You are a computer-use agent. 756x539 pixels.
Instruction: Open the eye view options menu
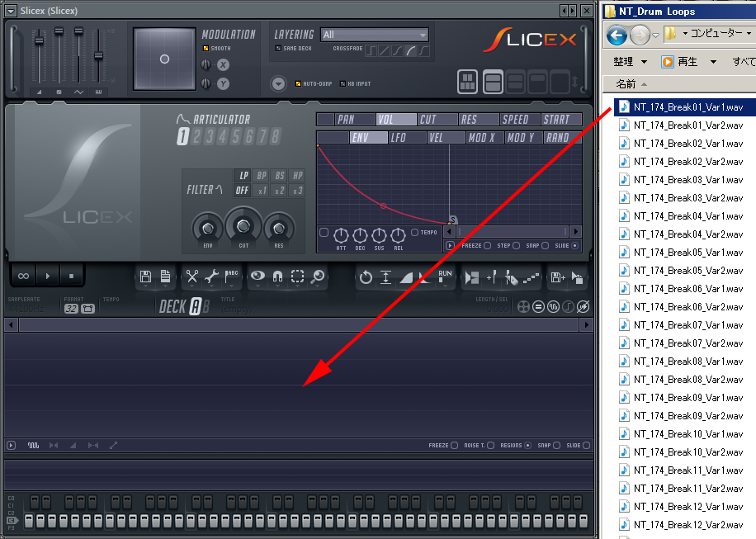click(x=258, y=277)
